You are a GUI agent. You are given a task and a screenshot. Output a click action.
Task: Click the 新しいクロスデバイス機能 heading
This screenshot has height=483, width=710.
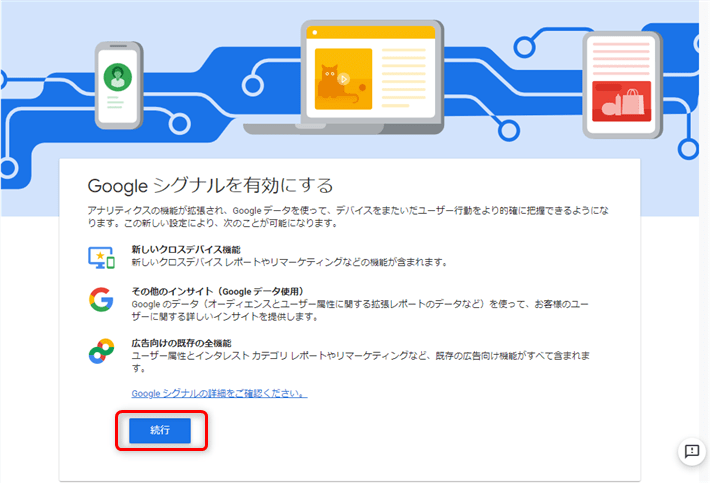[x=186, y=249]
